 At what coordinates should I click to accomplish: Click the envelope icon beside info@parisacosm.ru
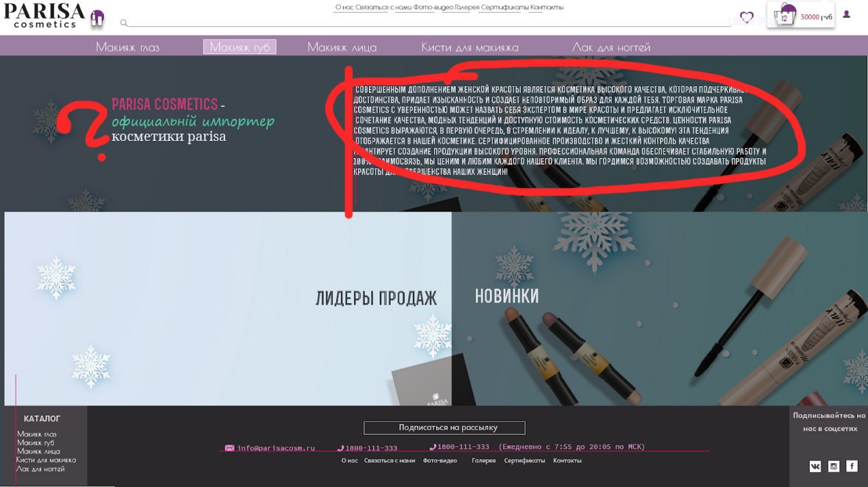pos(229,448)
